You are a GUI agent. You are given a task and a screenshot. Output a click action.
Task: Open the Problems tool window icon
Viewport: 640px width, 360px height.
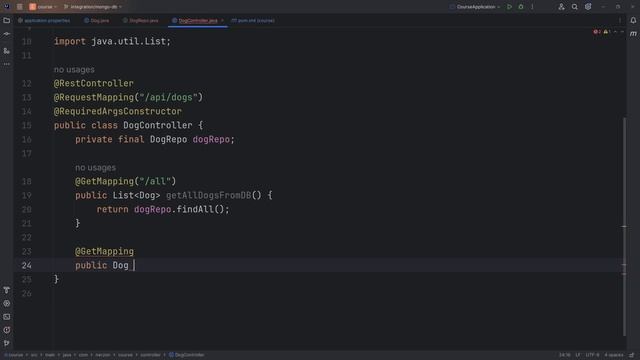click(7, 330)
